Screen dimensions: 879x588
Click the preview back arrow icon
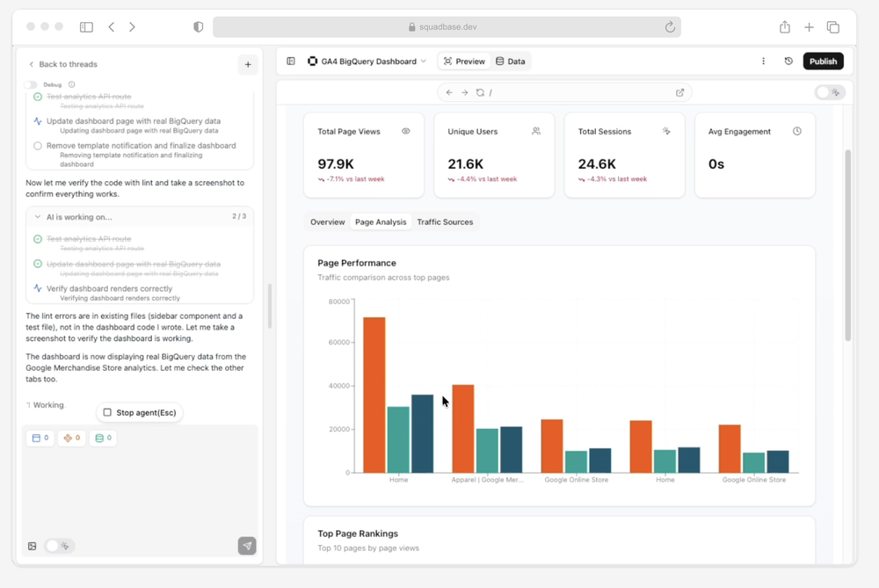click(x=449, y=92)
